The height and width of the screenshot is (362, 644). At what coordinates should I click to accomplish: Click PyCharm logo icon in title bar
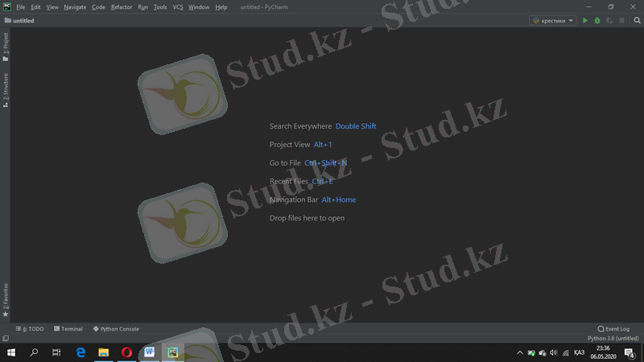pyautogui.click(x=7, y=6)
